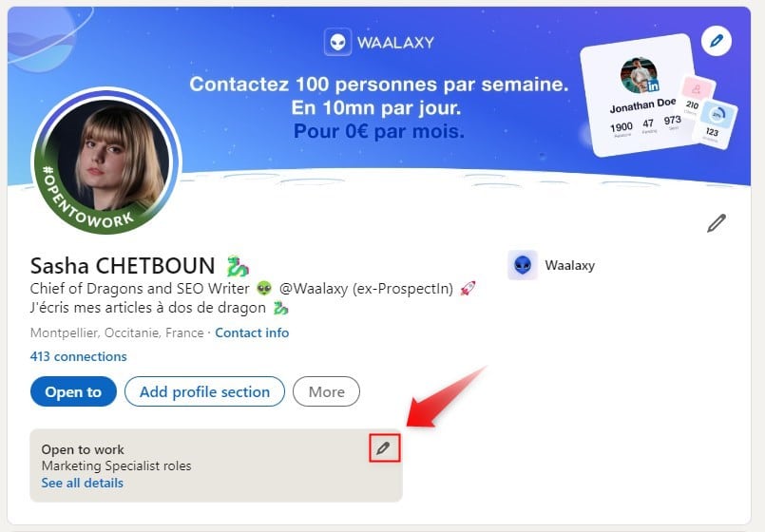Edit the banner background pencil icon

pyautogui.click(x=717, y=41)
